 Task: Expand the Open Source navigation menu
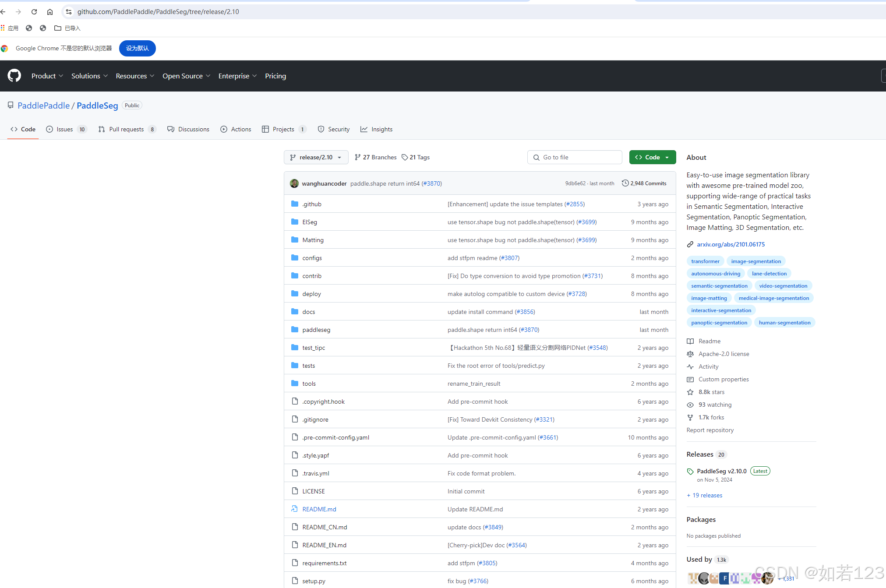coord(187,76)
